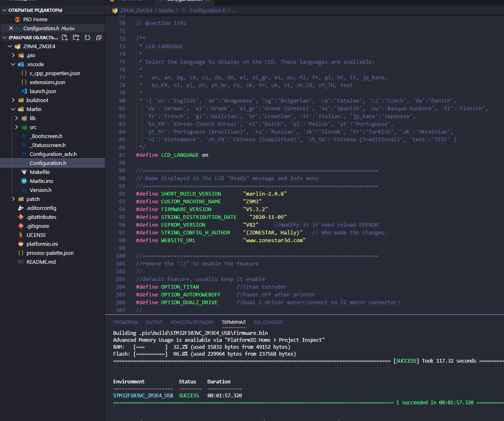Click the New Folder icon in explorer header
The image size is (504, 421).
click(x=76, y=38)
